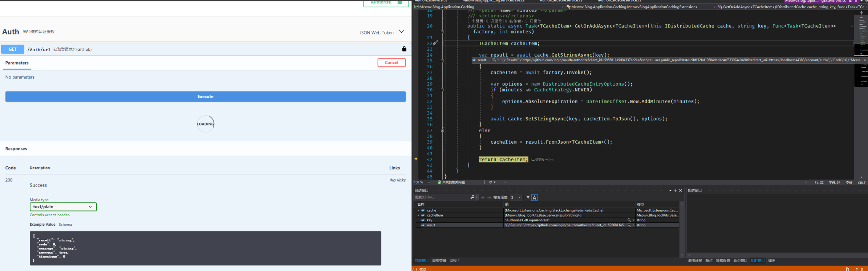Click the magnifier visualizer icon in key row
Image resolution: width=868 pixels, height=271 pixels.
coord(629,220)
